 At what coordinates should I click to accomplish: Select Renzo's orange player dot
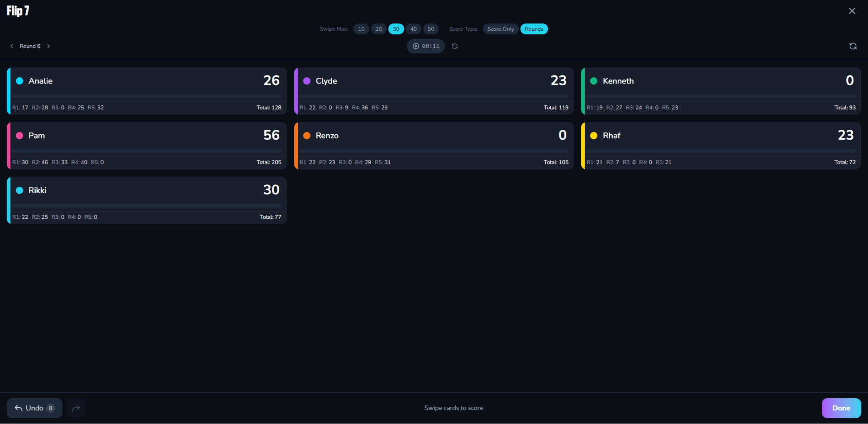(x=306, y=136)
